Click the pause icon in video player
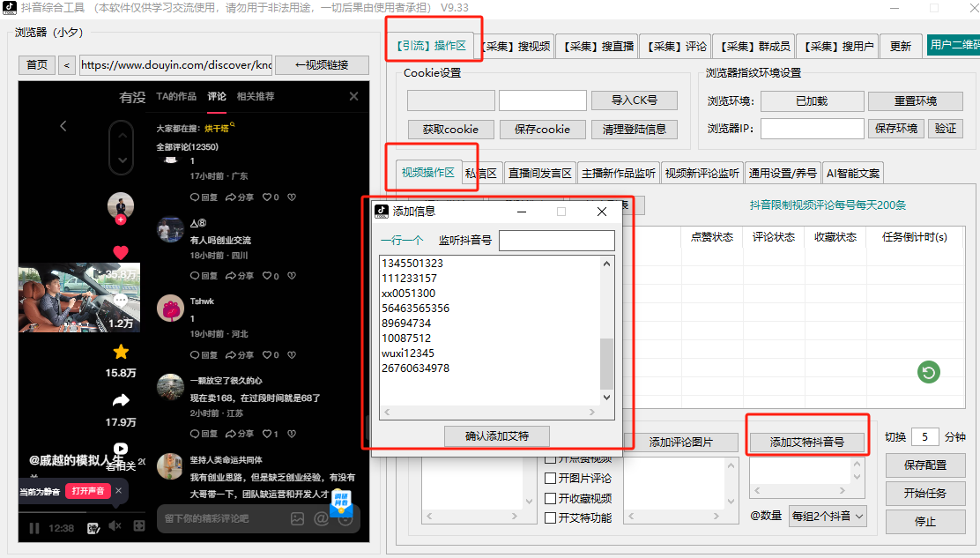The height and width of the screenshot is (558, 980). 34,528
